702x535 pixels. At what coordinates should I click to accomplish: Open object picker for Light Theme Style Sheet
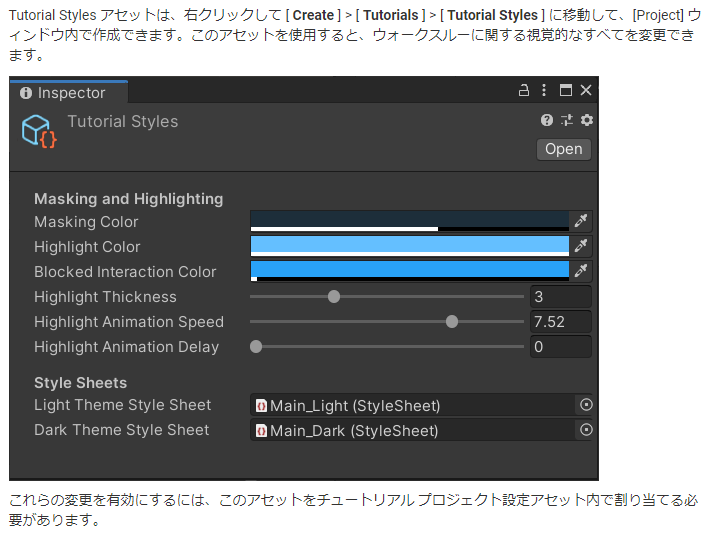point(586,405)
